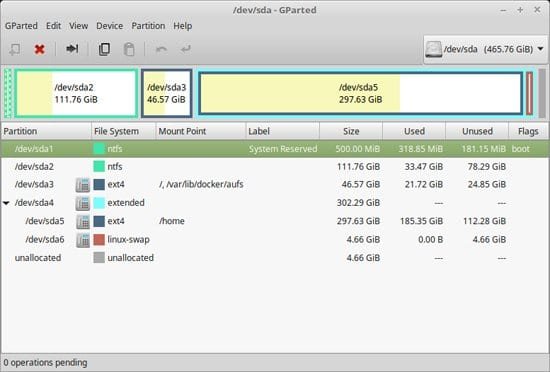Click the mounted key icon for /dev/sda6
Viewport: 550px width, 372px height.
pos(83,240)
